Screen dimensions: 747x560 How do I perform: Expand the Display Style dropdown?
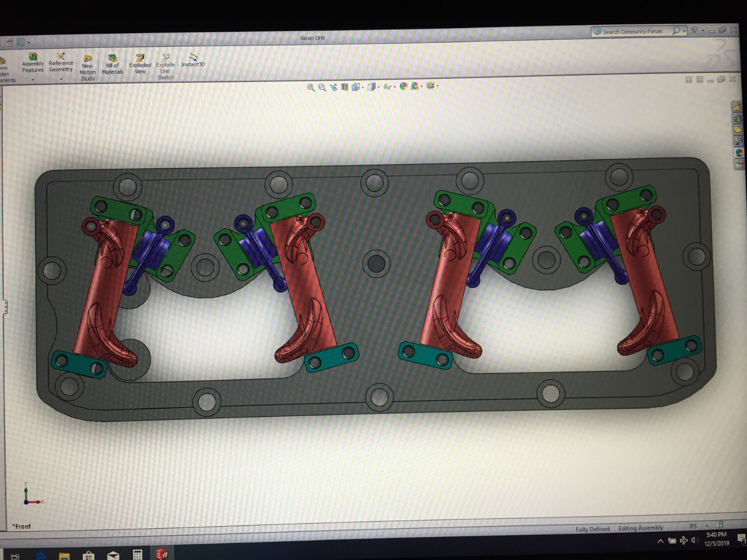tap(379, 87)
